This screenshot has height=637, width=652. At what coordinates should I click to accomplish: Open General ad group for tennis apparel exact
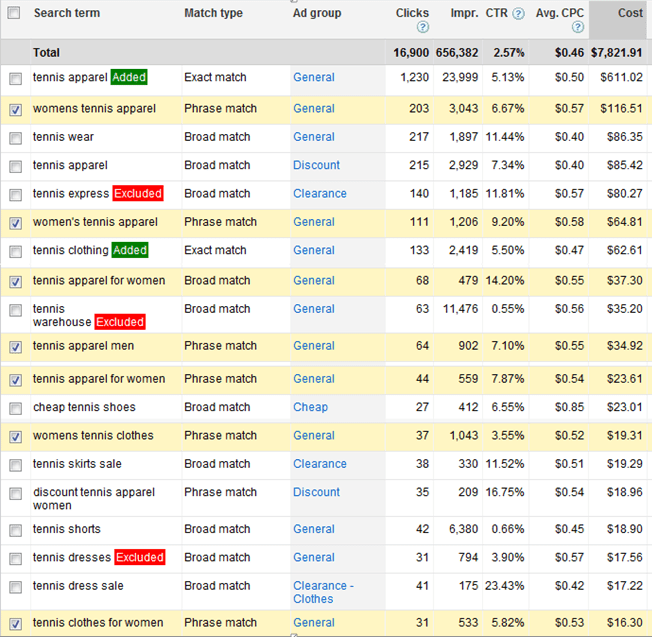point(314,77)
